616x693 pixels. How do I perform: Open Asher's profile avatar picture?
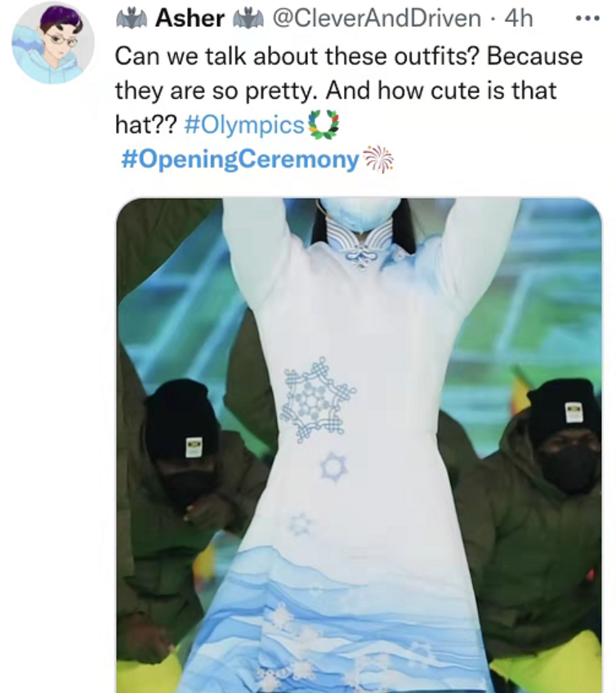[53, 42]
